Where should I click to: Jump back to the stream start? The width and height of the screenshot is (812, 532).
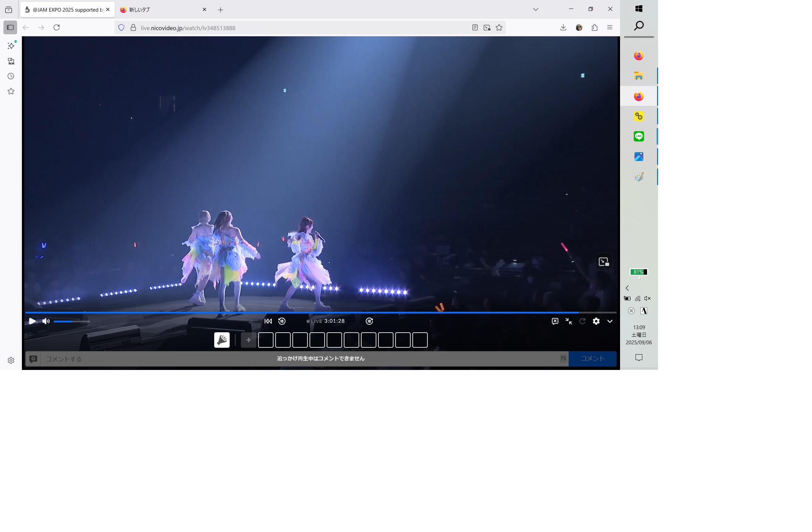(268, 321)
